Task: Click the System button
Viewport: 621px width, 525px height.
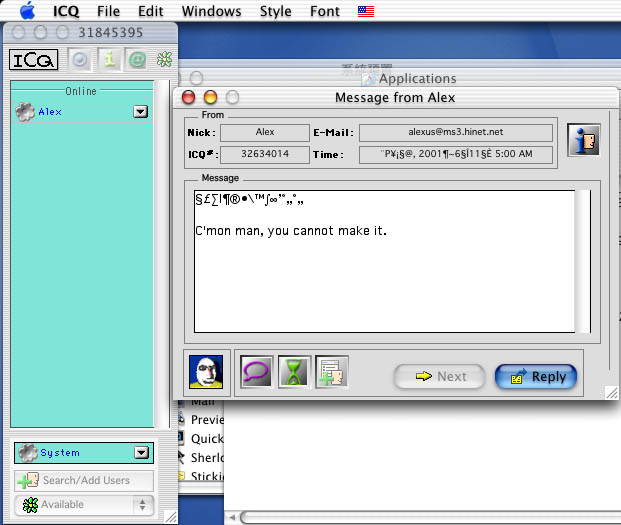Action: click(84, 453)
